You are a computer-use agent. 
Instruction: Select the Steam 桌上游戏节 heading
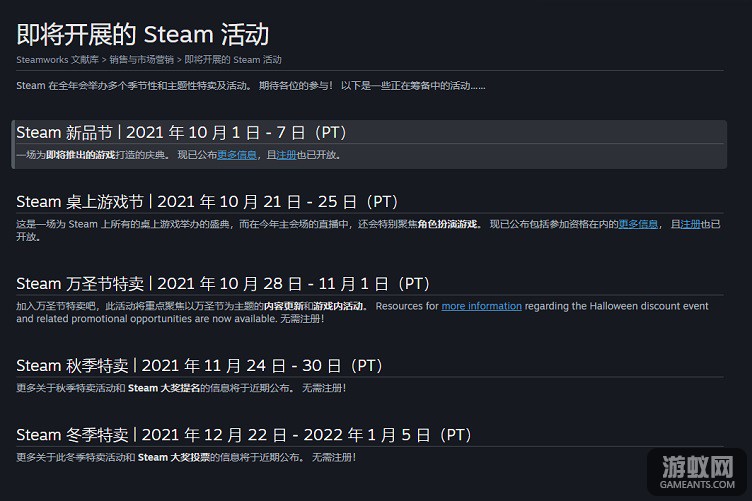pyautogui.click(x=207, y=201)
